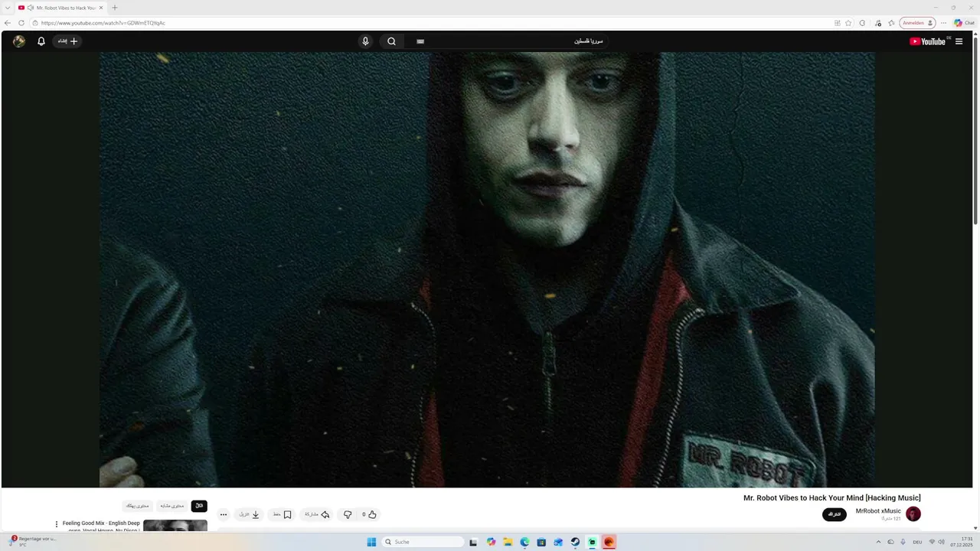Select the 'Mr. Robot Vibes to Hack Your' browser tab

click(x=60, y=8)
